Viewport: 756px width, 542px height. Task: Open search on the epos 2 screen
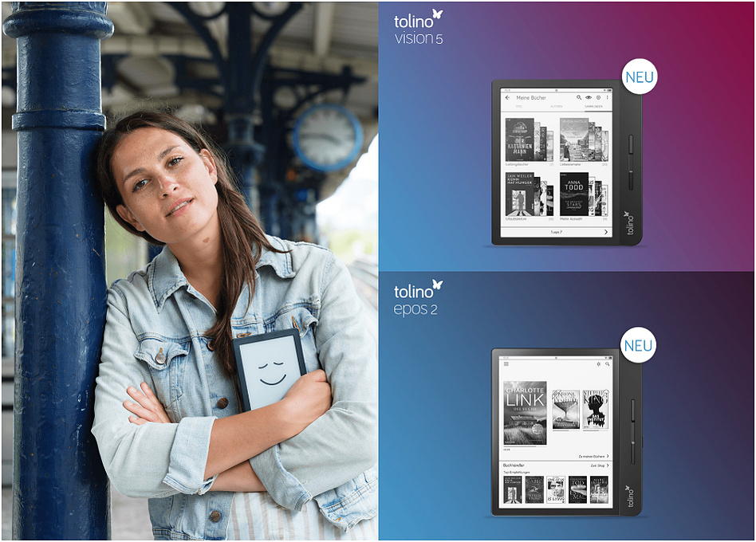607,364
